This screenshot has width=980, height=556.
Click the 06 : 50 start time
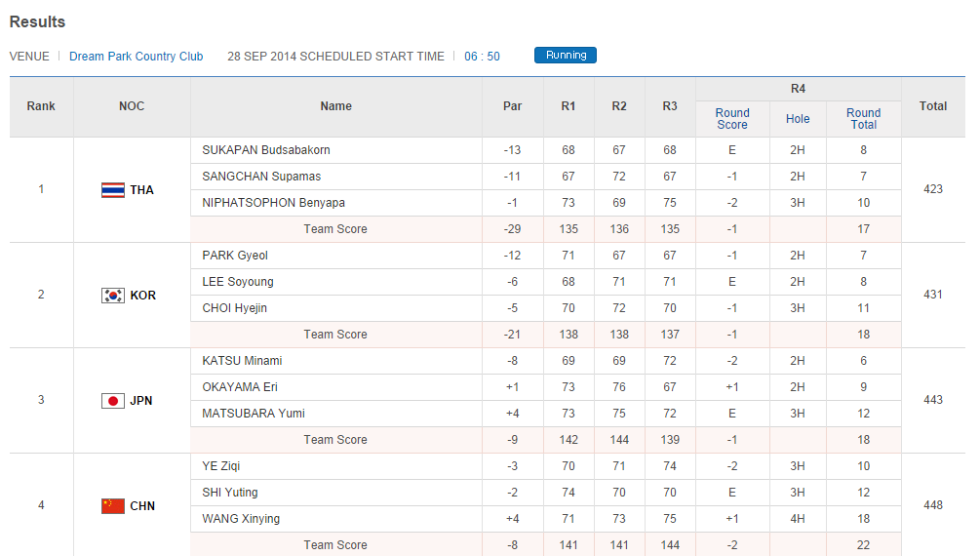482,57
